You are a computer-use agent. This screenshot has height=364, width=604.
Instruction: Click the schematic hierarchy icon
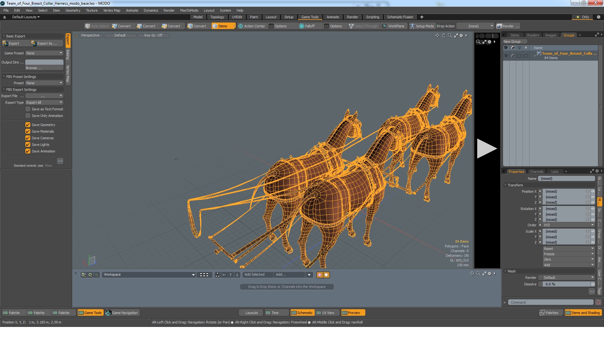click(217, 275)
